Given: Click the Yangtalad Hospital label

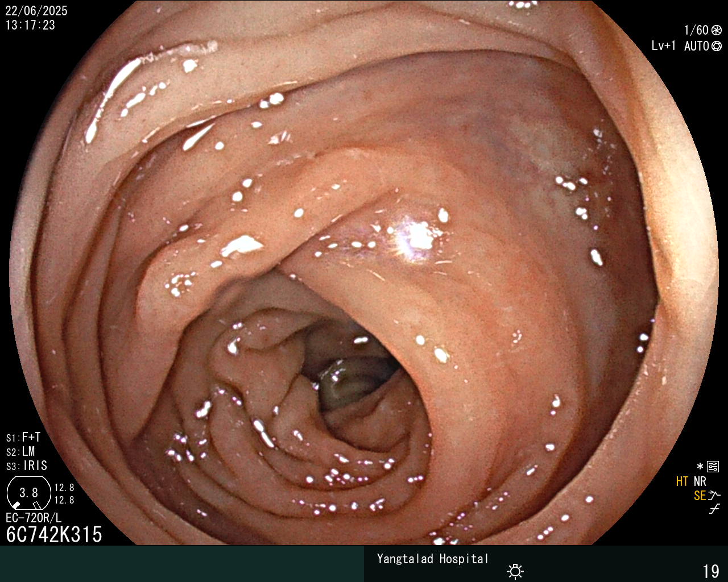Looking at the screenshot, I should point(433,559).
